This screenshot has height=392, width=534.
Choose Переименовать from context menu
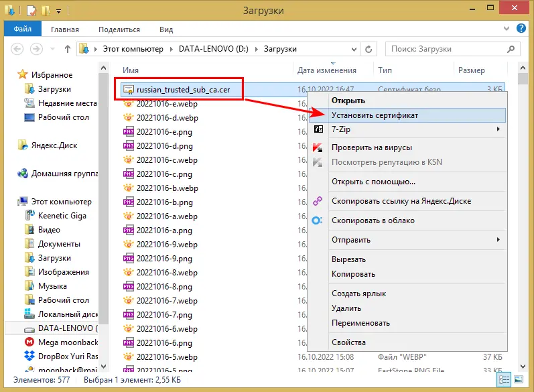pyautogui.click(x=407, y=323)
